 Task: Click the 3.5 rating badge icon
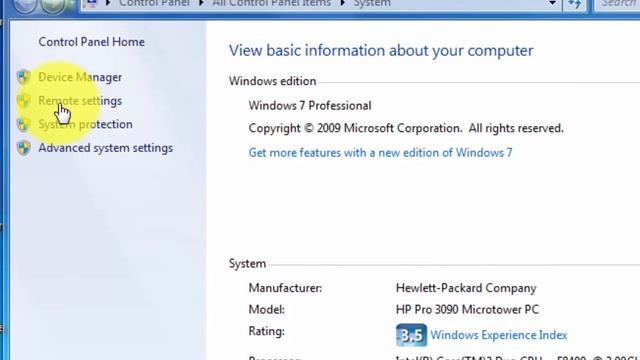(411, 335)
